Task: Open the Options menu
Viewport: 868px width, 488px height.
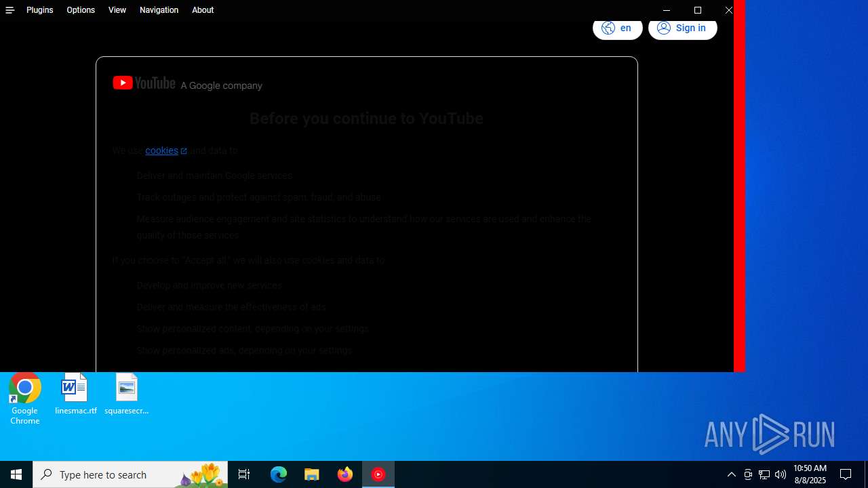Action: (81, 10)
